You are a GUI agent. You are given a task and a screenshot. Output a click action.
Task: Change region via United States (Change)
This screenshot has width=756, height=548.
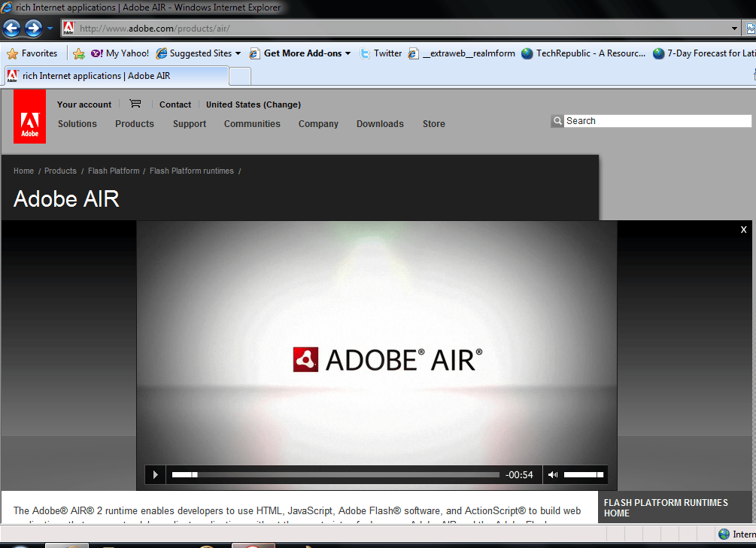pos(253,104)
